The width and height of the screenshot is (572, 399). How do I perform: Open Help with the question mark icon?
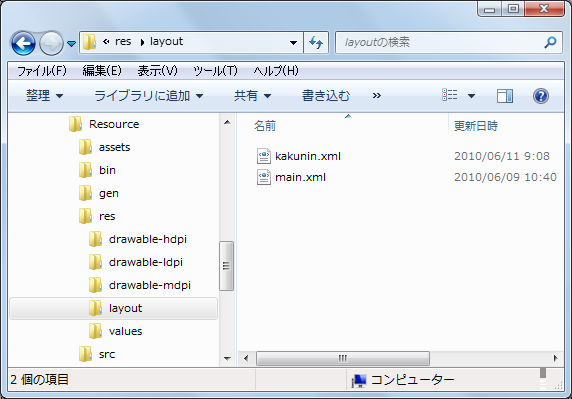pos(541,96)
